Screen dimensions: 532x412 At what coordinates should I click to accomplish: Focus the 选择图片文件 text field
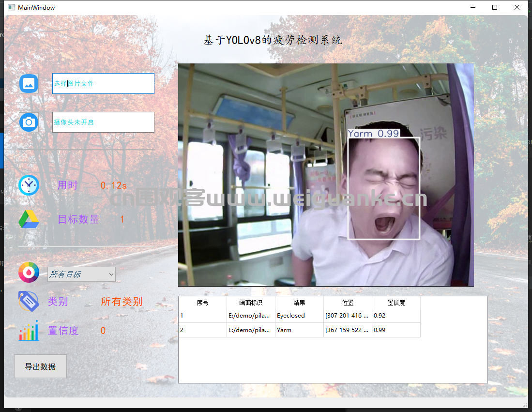coord(103,83)
